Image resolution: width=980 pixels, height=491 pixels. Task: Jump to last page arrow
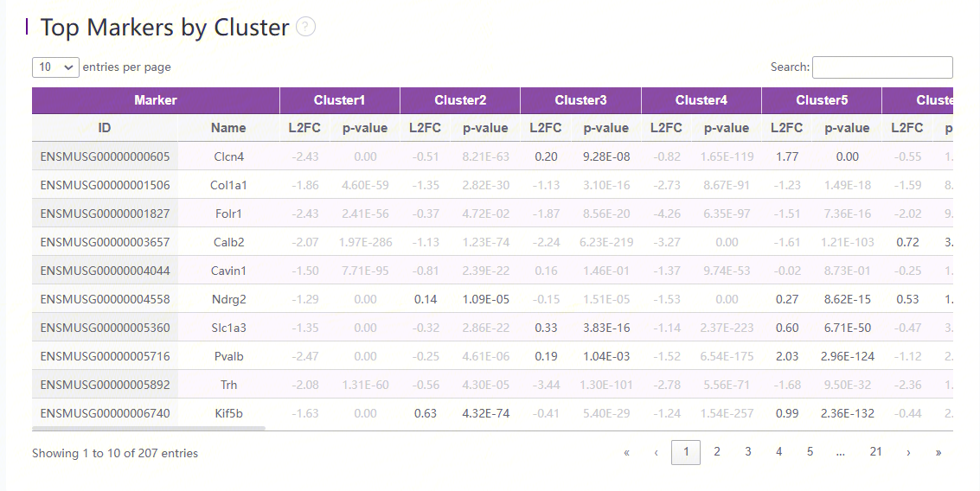coord(938,452)
